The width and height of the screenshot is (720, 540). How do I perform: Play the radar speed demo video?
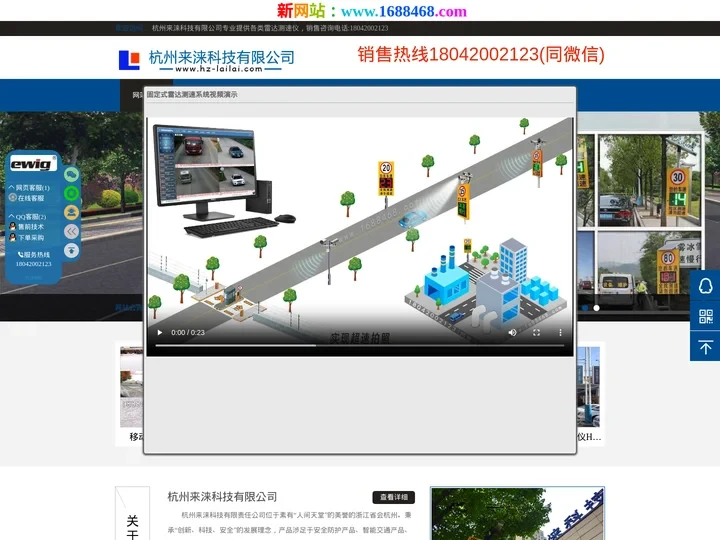(160, 332)
